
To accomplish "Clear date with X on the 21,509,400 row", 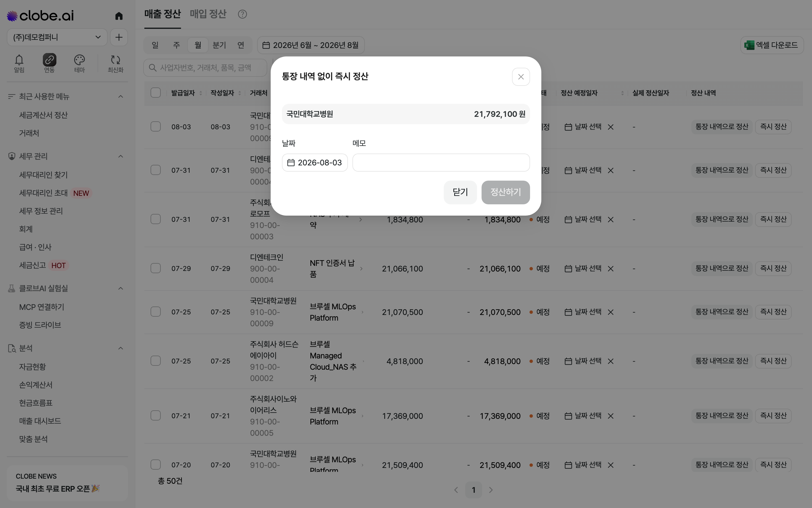I will (x=611, y=465).
